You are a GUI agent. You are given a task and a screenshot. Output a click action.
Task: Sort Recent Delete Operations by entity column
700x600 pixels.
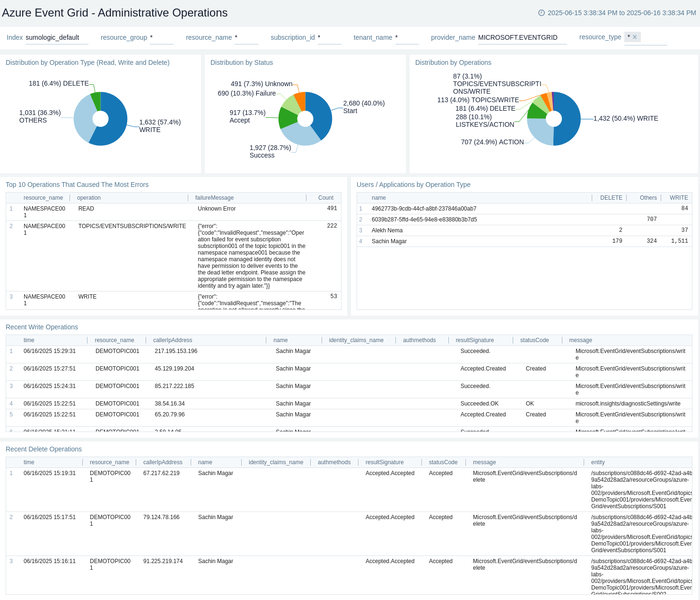click(598, 462)
